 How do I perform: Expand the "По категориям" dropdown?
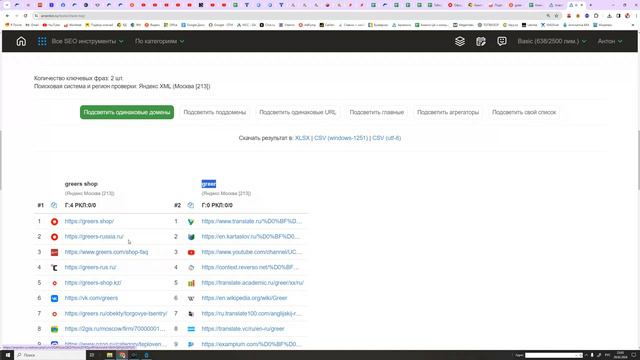click(x=160, y=41)
